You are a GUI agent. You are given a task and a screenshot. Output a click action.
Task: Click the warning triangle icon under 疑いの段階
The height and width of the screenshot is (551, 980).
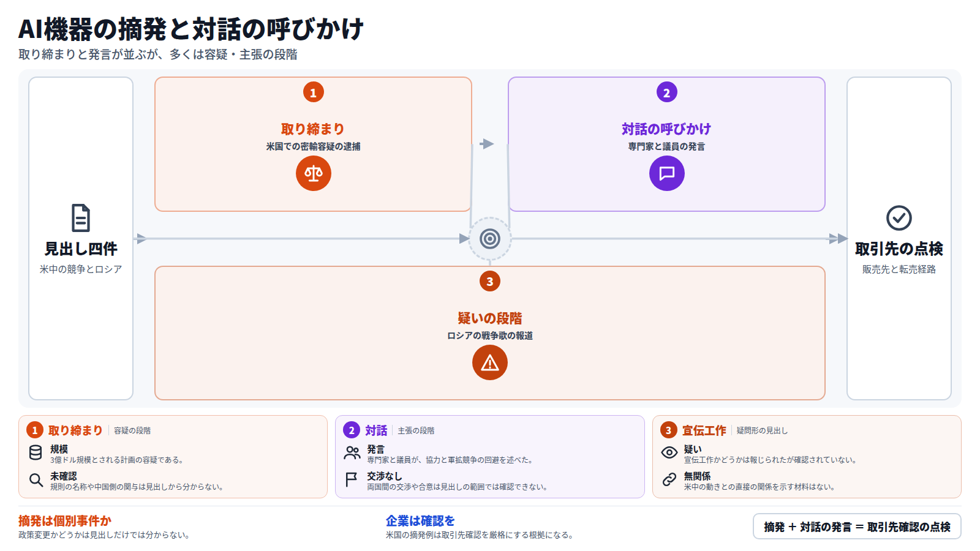(x=489, y=362)
